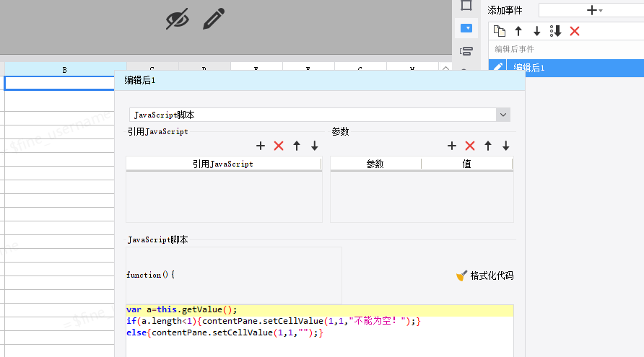Viewport: 644px width, 357px height.
Task: Add a referenced JavaScript with plus icon
Action: (261, 146)
